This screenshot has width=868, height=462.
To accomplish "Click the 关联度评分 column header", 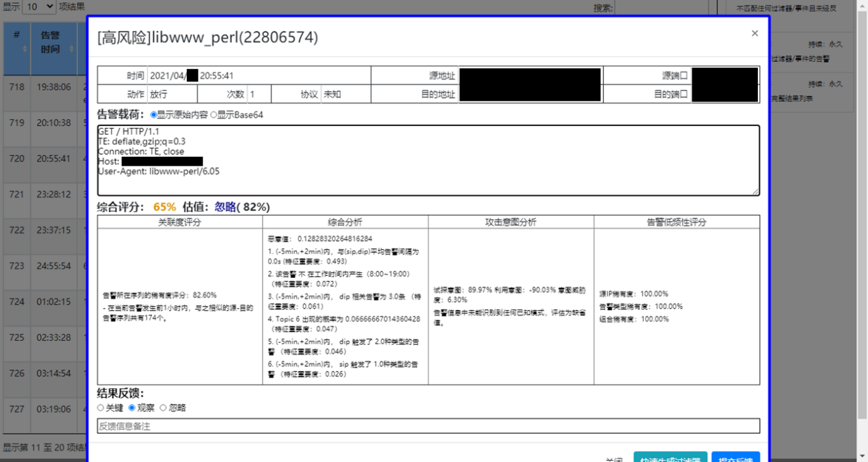I will [x=180, y=222].
